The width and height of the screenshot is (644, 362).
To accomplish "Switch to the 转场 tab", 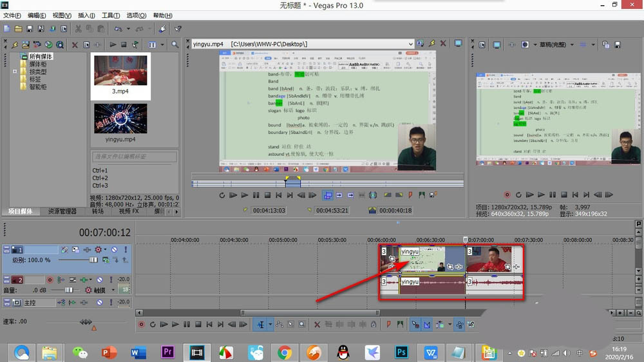I will pos(98,211).
